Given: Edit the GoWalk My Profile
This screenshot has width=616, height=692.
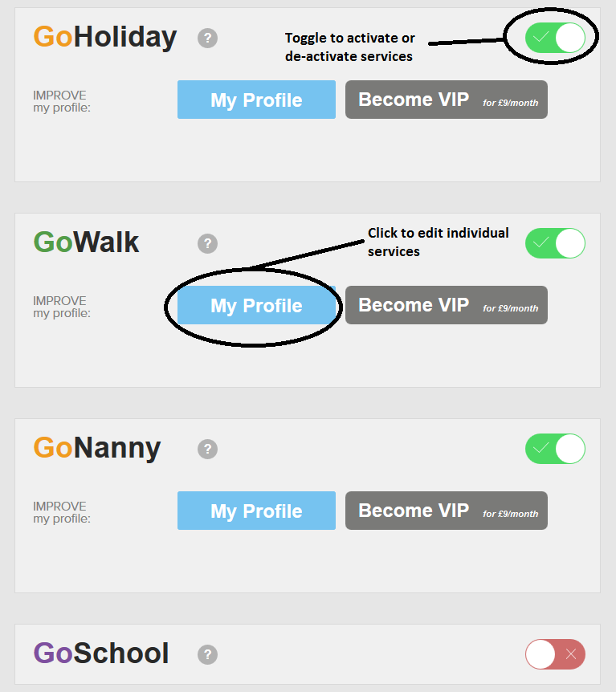Looking at the screenshot, I should pos(256,305).
